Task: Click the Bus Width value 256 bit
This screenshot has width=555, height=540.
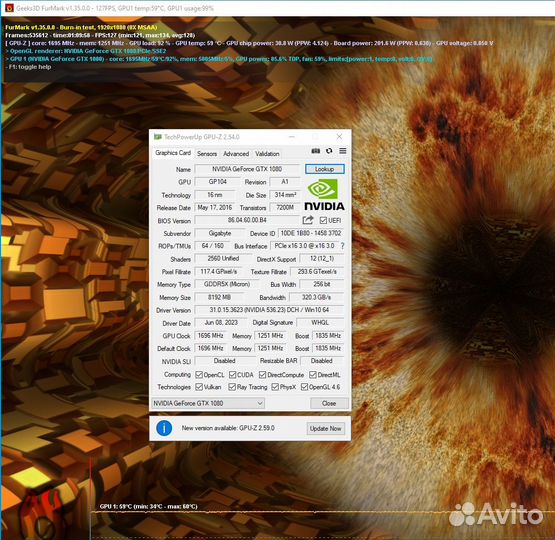Action: pyautogui.click(x=322, y=284)
